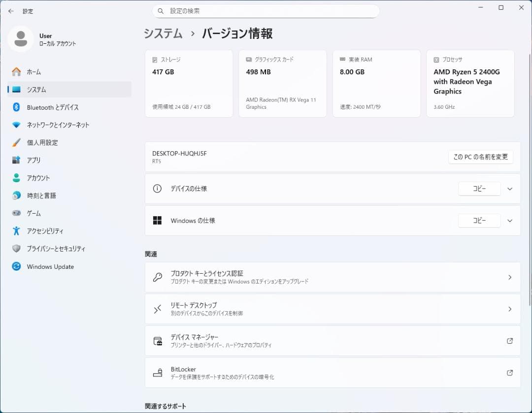Expand the デバイスの仕様 chevron

click(x=510, y=189)
